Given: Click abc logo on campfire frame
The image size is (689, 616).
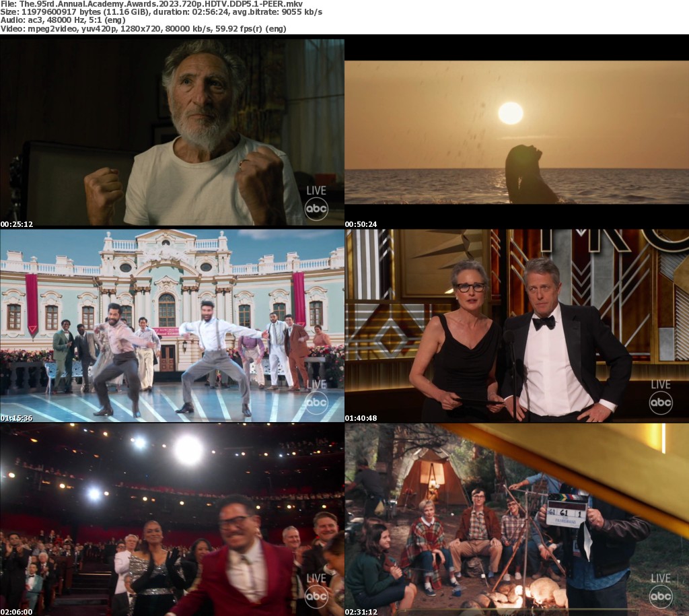Looking at the screenshot, I should 660,596.
